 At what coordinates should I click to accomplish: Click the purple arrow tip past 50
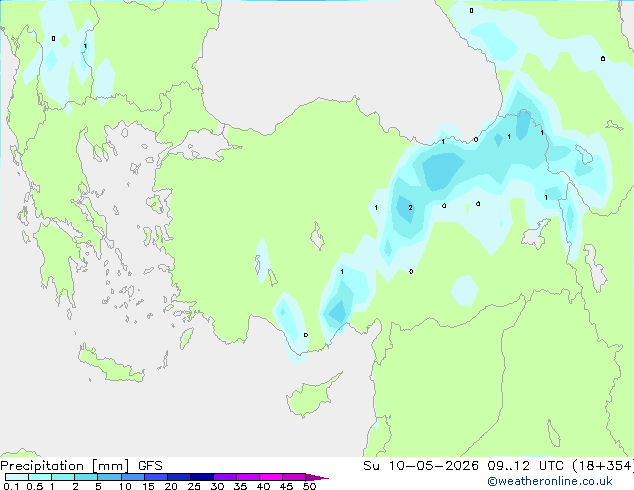coord(317,477)
